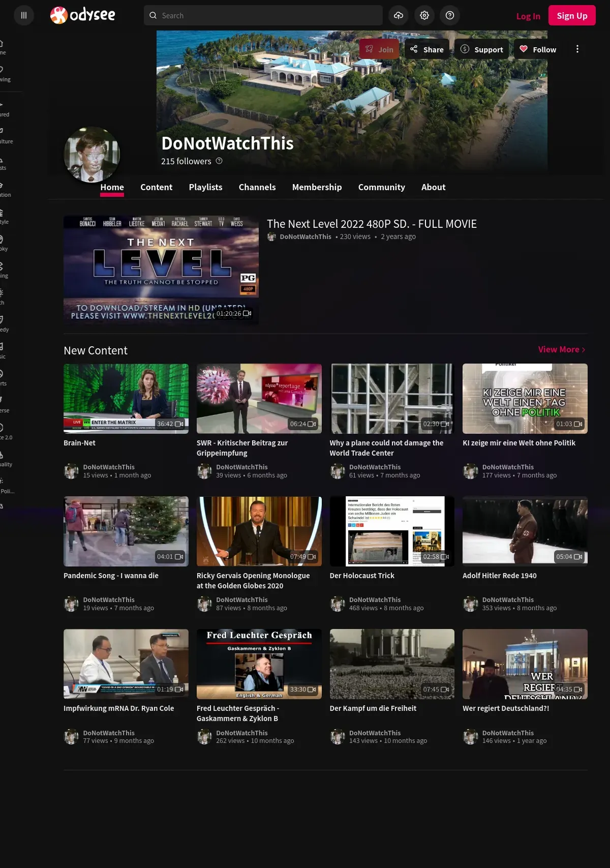Click channel avatar under Wer regiert Deutschland
The image size is (610, 868).
tap(470, 737)
